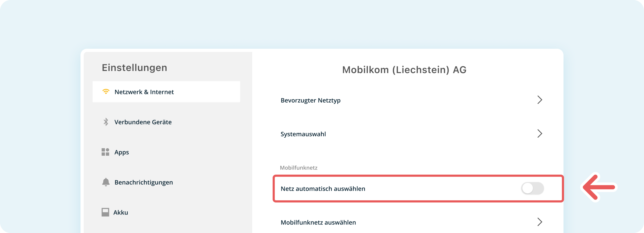Click the Systemauswahl text row
Screen dimensions: 644x233
303,134
